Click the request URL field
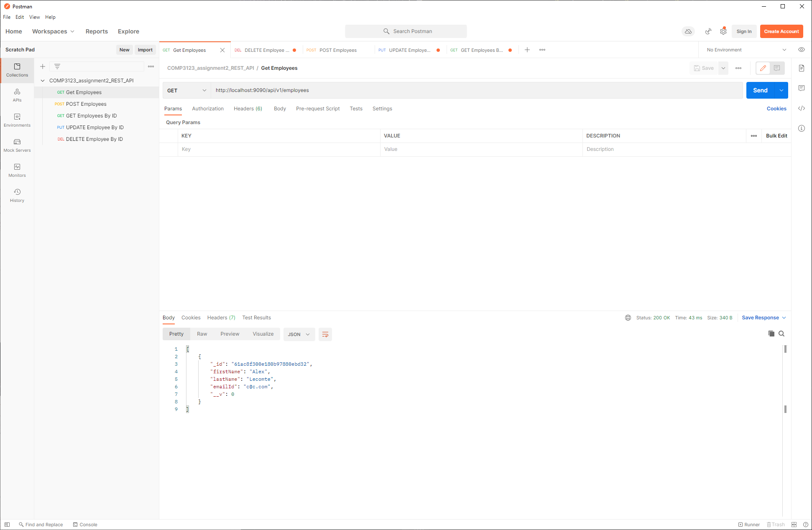812x530 pixels. pos(376,90)
